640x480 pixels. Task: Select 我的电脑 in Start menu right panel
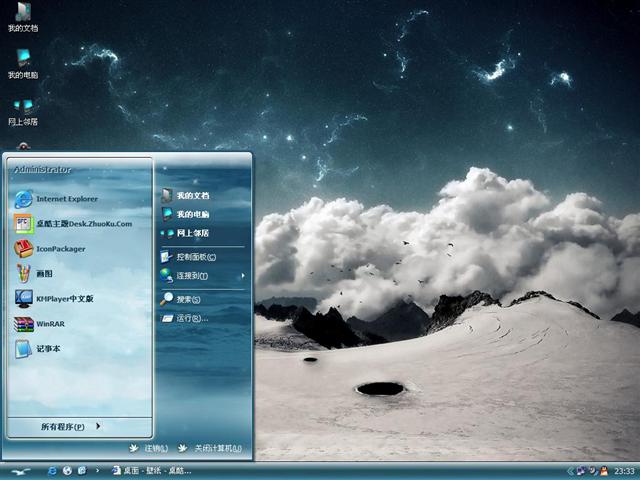(x=192, y=214)
